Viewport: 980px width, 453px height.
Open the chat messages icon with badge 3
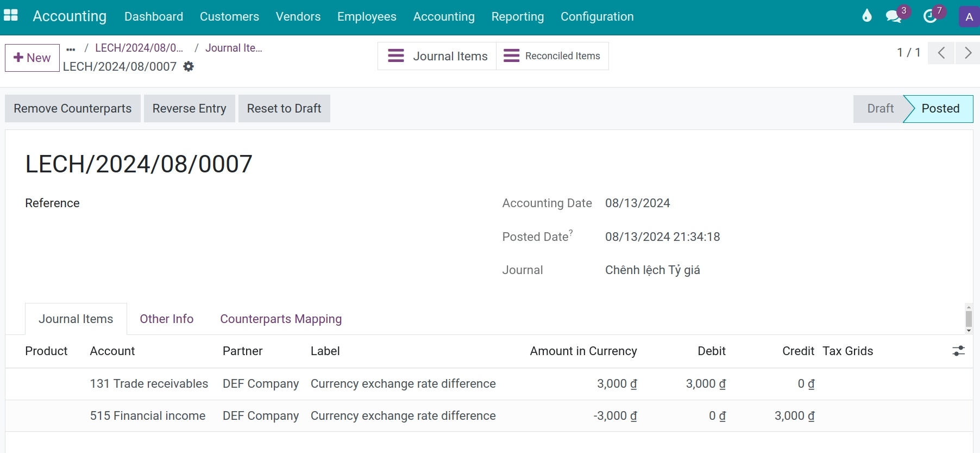click(894, 16)
